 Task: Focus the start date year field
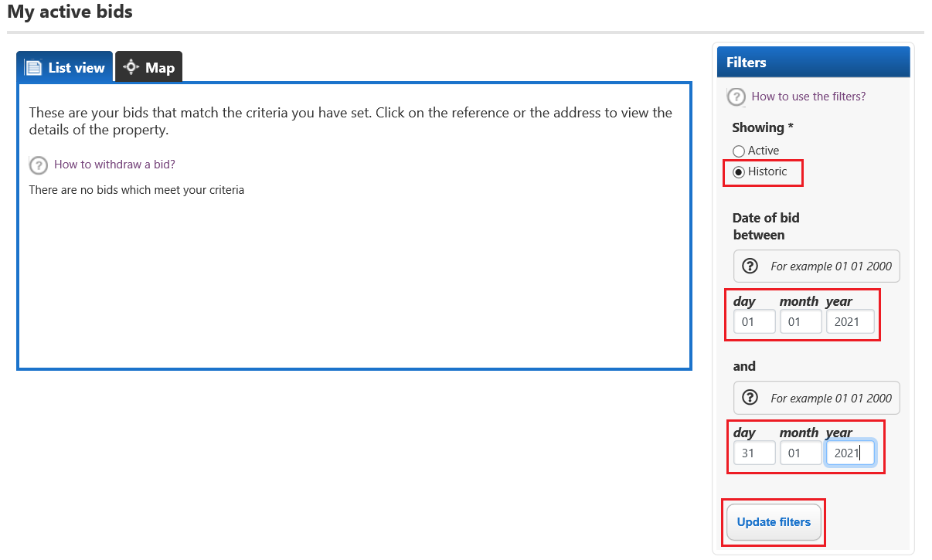[850, 322]
